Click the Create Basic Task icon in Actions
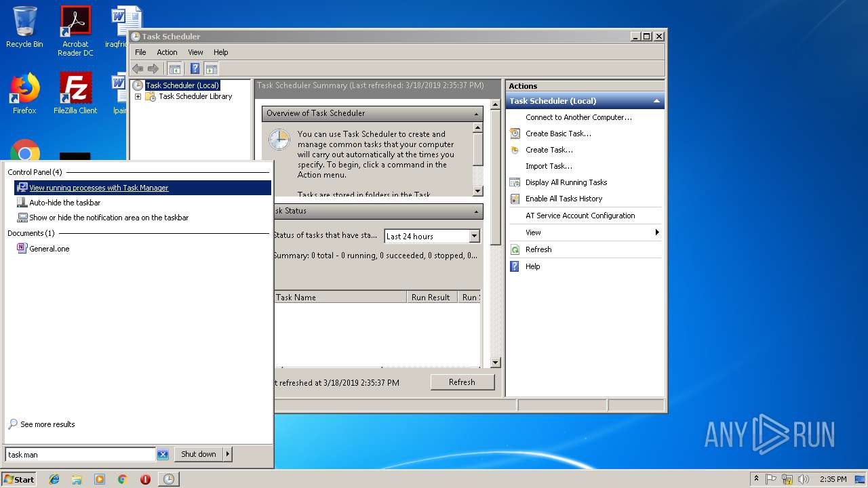Viewport: 868px width, 488px height. [x=515, y=134]
